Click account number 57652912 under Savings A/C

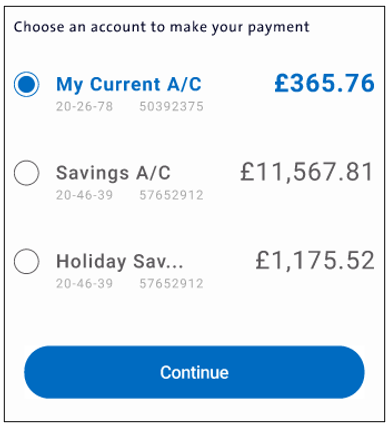point(171,195)
